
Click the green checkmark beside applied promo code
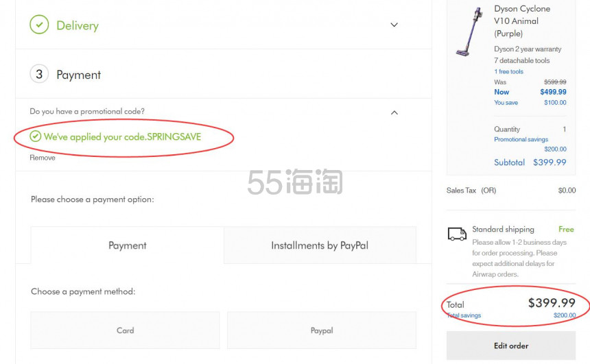(x=36, y=136)
